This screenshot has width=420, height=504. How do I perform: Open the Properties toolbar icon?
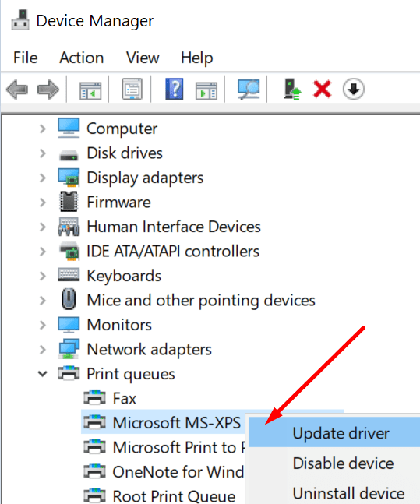point(132,89)
